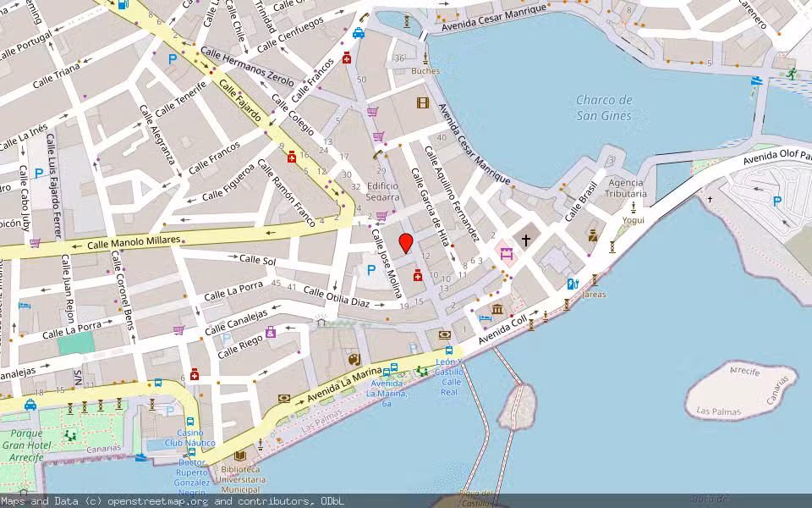Select the Calle Brasil street label
Viewport: 812px width, 508px height.
(x=581, y=202)
